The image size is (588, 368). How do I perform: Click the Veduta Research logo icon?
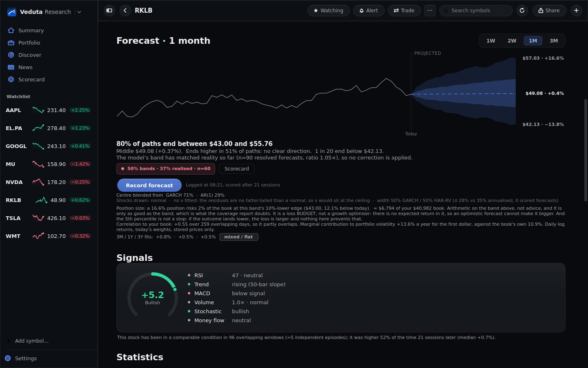coord(12,12)
